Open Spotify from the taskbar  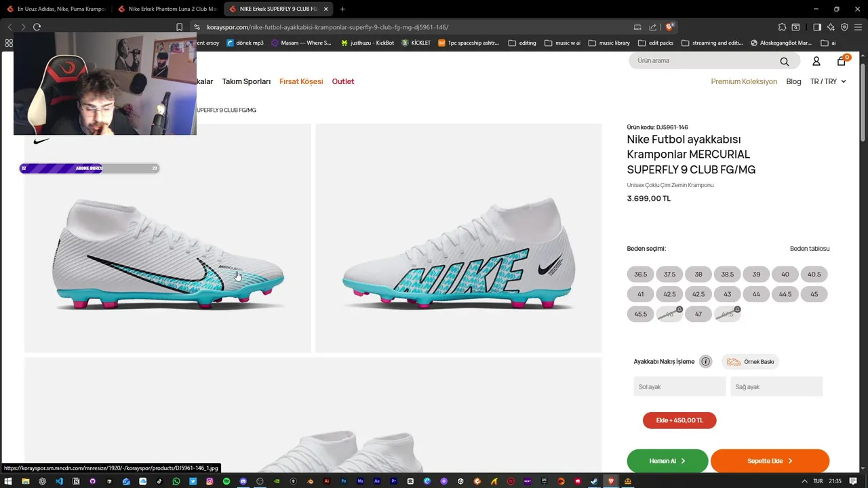tap(226, 481)
